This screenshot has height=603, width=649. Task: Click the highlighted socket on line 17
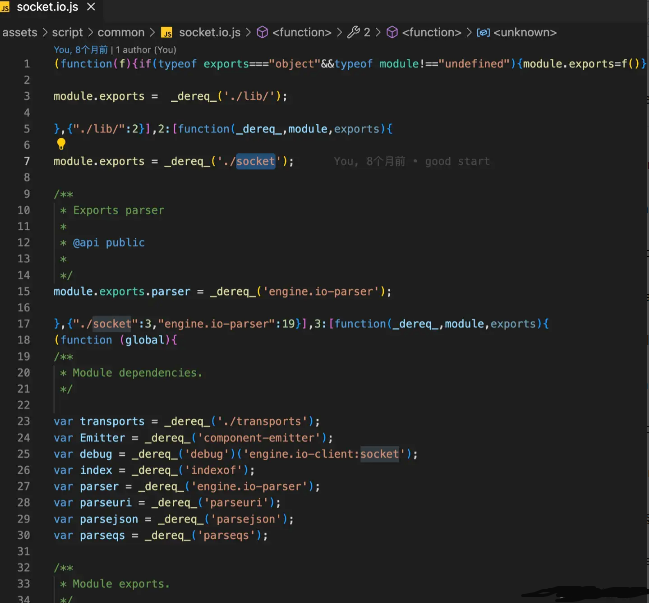112,324
